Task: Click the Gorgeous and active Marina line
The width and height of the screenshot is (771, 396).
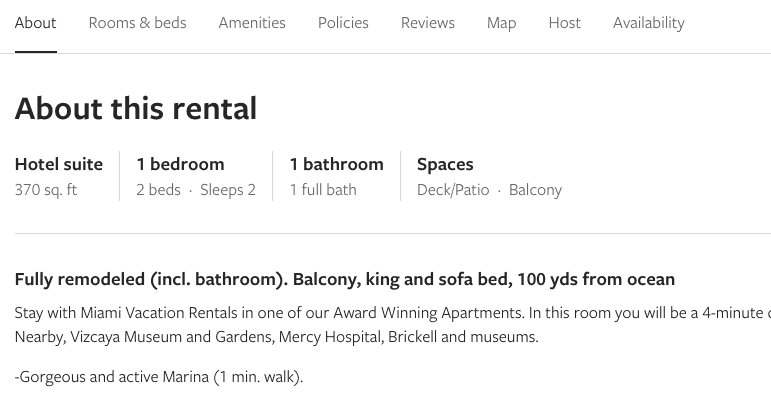Action: [159, 377]
